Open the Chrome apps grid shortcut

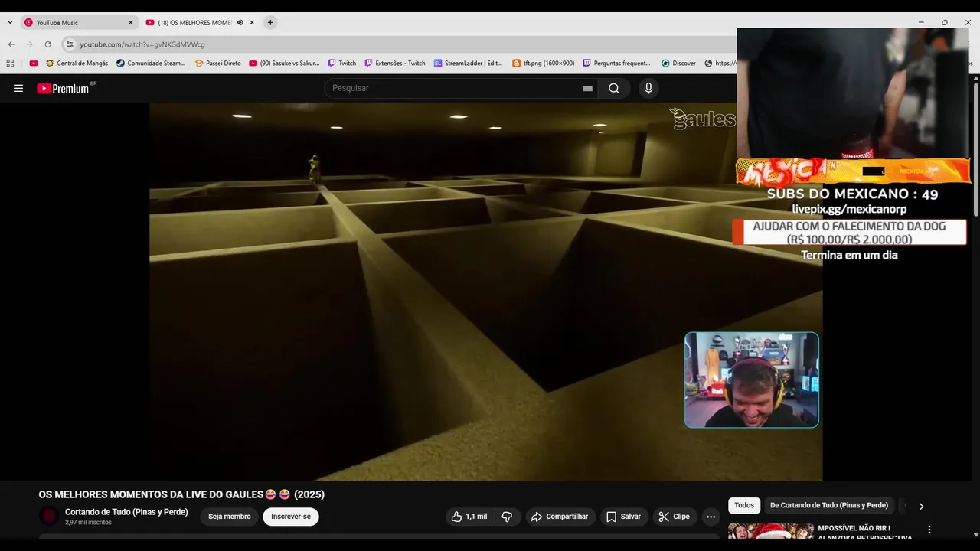[x=10, y=64]
